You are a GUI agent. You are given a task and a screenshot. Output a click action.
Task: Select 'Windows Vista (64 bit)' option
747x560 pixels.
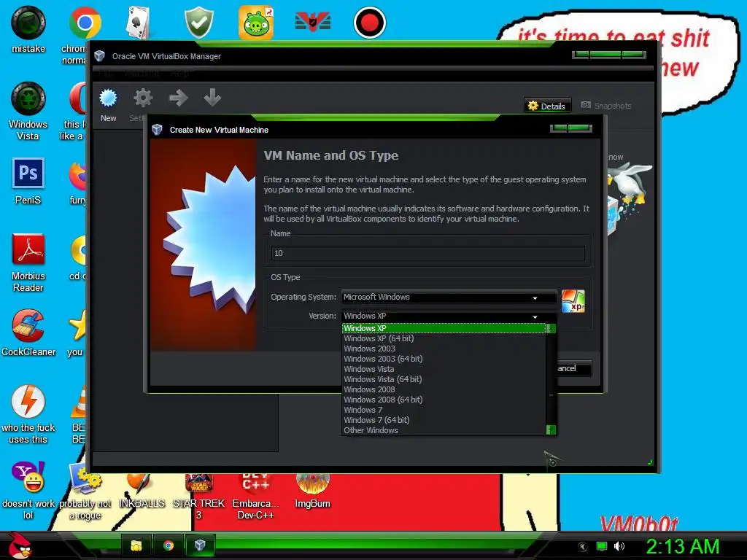pos(444,379)
